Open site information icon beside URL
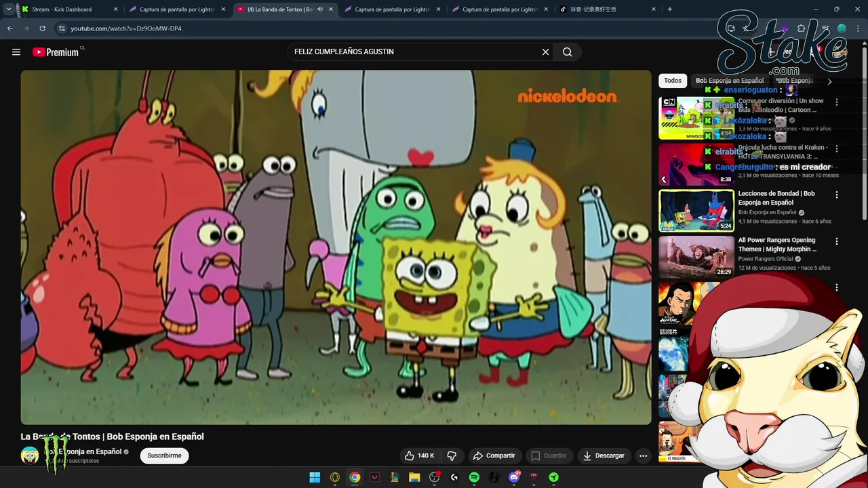Screen dimensions: 868x488 [x=62, y=28]
